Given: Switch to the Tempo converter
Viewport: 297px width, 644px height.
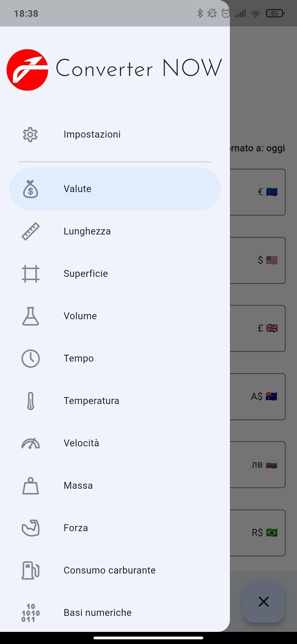Looking at the screenshot, I should 79,359.
